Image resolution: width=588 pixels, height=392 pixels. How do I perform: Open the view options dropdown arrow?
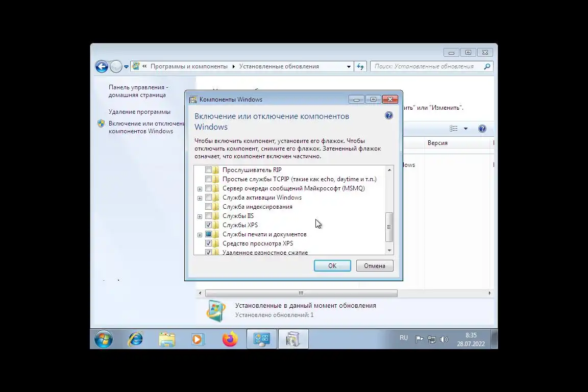coord(465,129)
